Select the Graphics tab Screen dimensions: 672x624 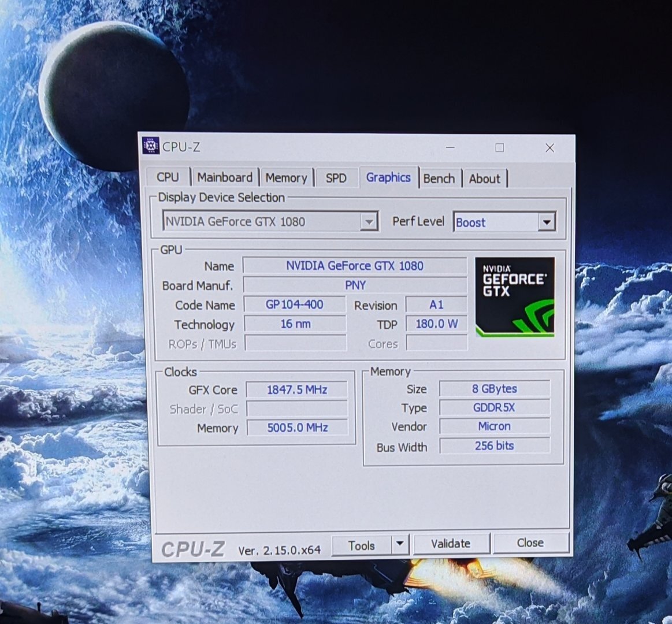[388, 177]
